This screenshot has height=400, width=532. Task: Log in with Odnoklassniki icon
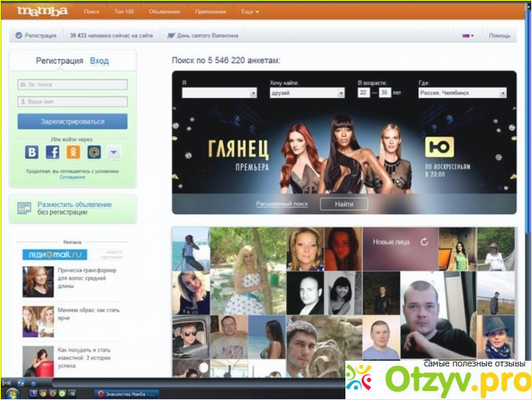tap(73, 152)
